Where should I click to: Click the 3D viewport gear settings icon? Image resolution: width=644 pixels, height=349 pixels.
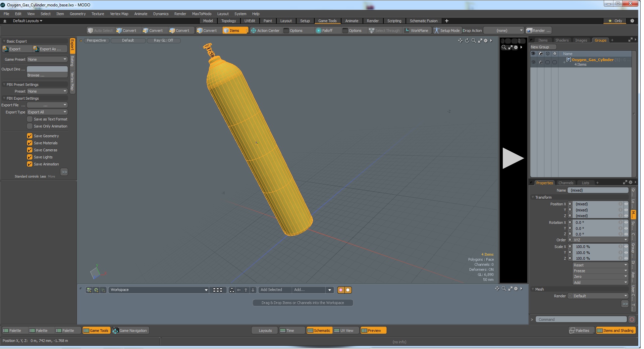click(486, 41)
